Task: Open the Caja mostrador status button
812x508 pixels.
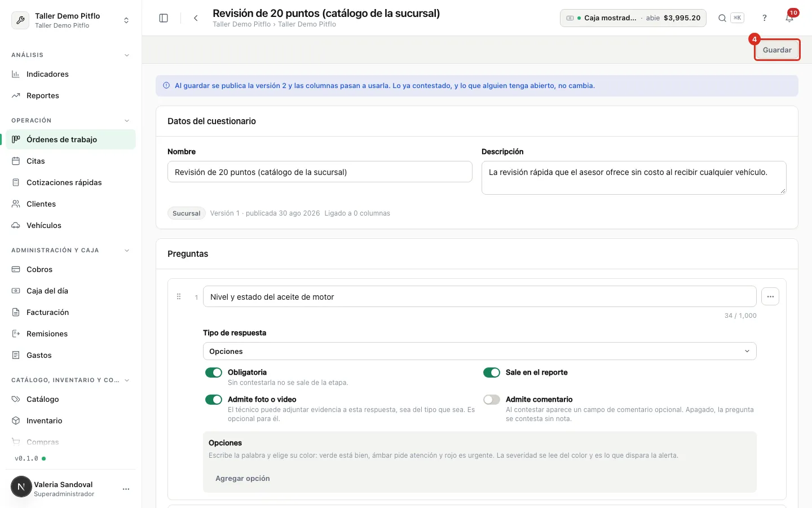Action: tap(633, 18)
